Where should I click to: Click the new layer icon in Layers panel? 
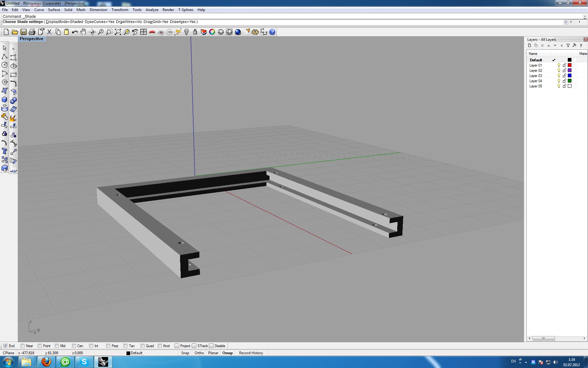[530, 45]
